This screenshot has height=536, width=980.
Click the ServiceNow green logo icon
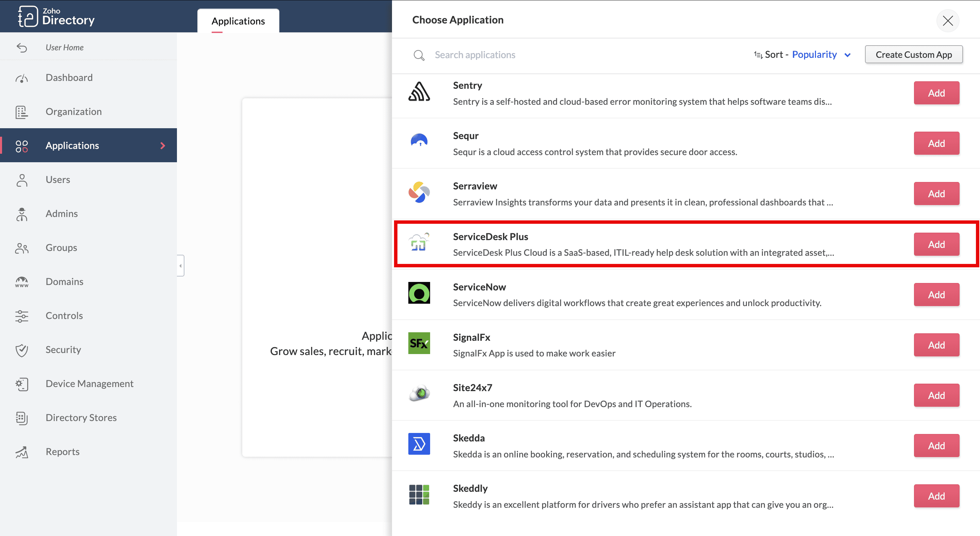click(x=419, y=293)
